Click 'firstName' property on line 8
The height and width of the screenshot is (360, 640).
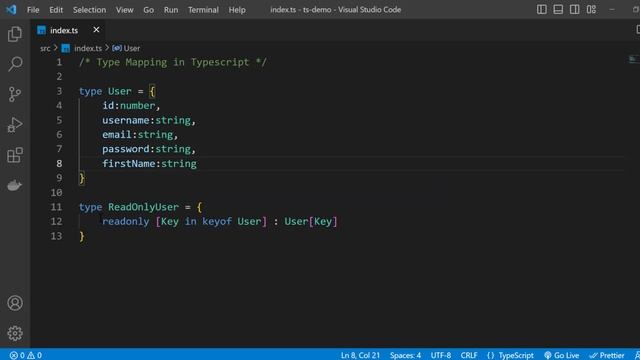coord(129,163)
